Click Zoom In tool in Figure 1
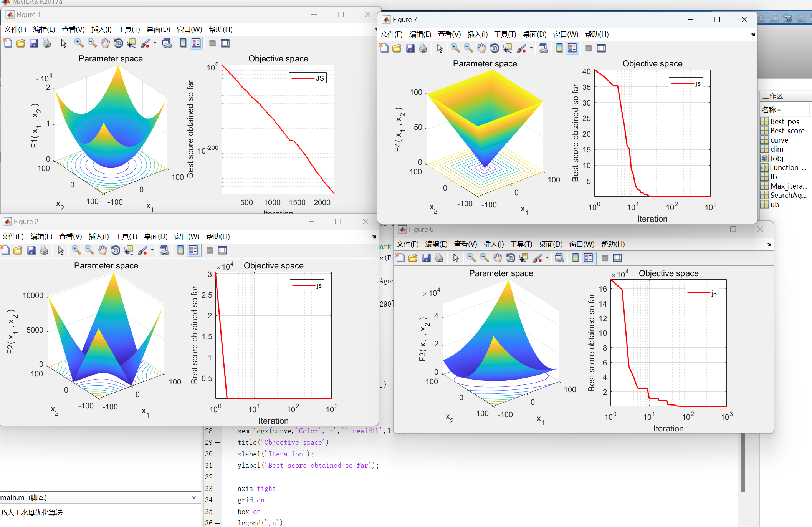The width and height of the screenshot is (812, 527). 79,43
